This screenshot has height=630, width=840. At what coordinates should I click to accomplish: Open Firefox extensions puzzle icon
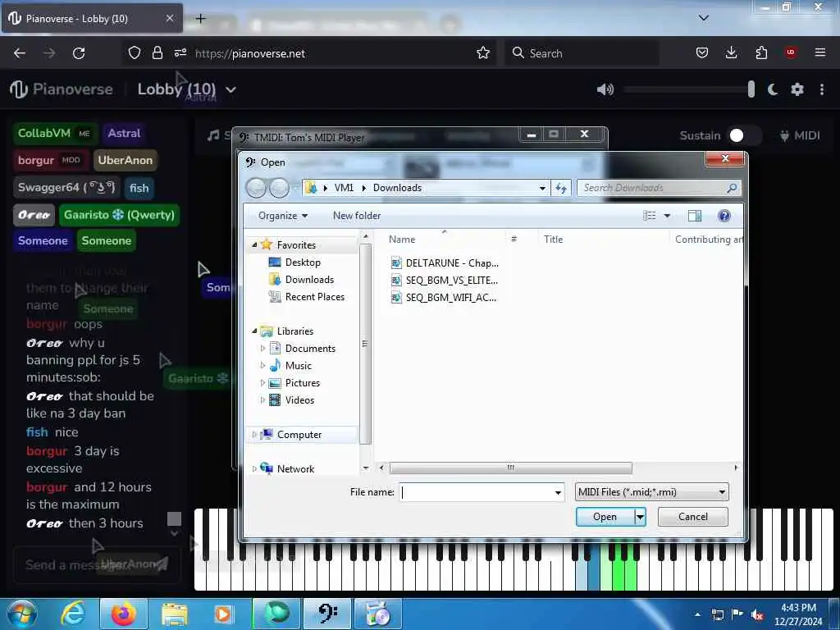(x=761, y=52)
